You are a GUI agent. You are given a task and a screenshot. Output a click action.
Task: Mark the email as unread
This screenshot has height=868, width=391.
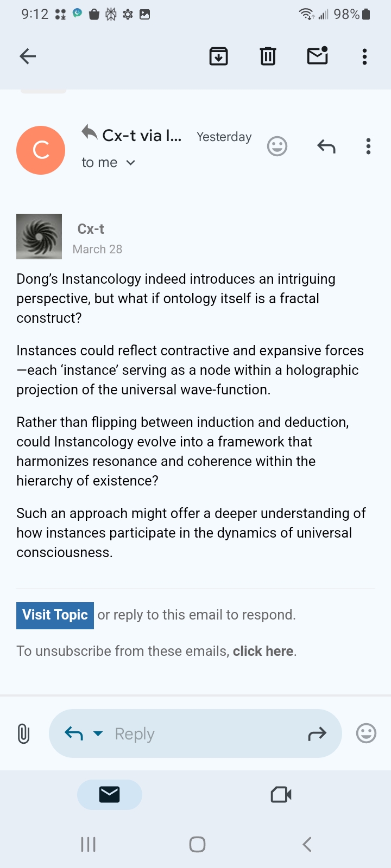point(317,56)
